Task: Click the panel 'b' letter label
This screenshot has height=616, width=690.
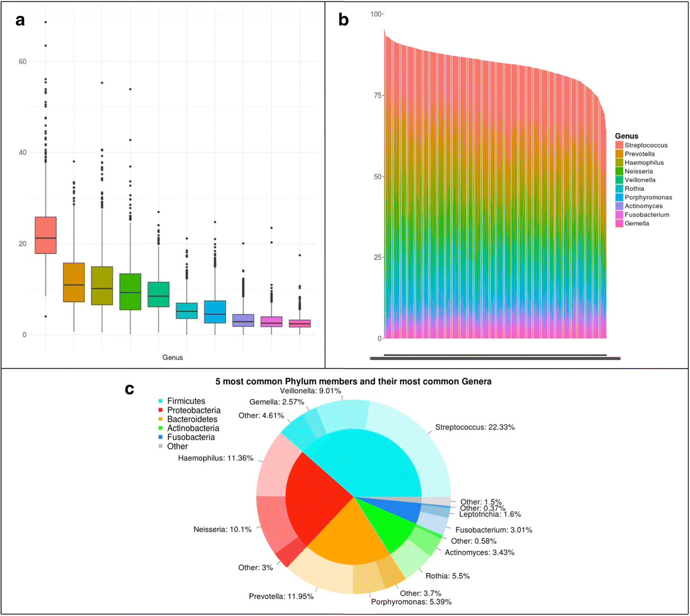Action: (x=344, y=20)
